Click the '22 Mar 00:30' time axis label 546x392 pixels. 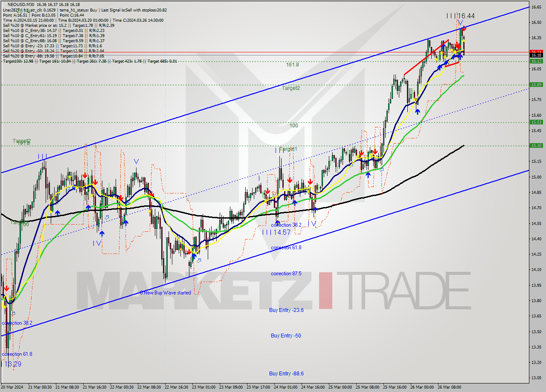[x=122, y=387]
